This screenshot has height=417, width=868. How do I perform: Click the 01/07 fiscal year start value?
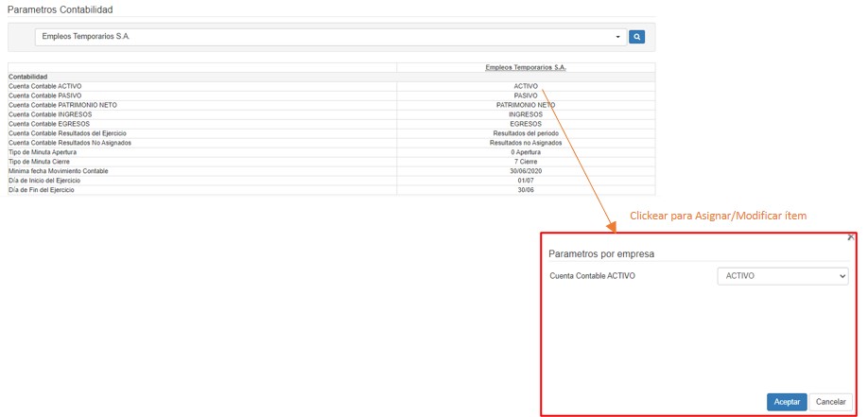pos(526,181)
